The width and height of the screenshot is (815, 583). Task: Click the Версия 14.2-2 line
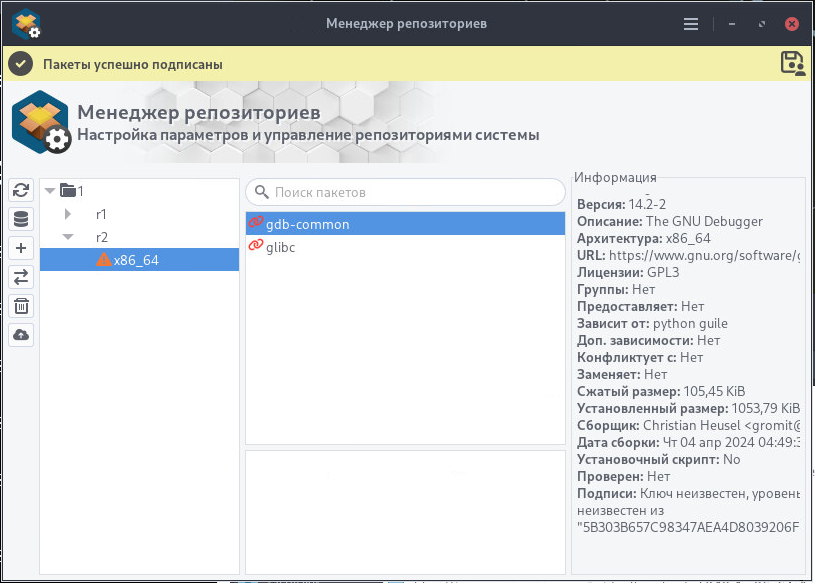pyautogui.click(x=622, y=204)
